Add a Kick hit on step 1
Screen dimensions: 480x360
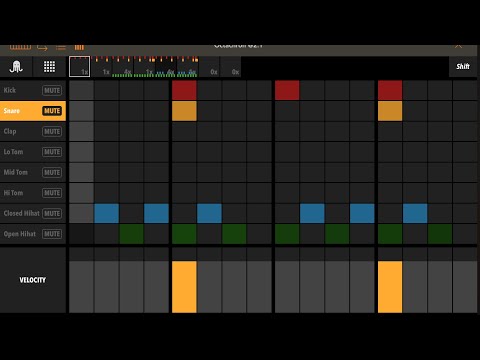click(81, 90)
